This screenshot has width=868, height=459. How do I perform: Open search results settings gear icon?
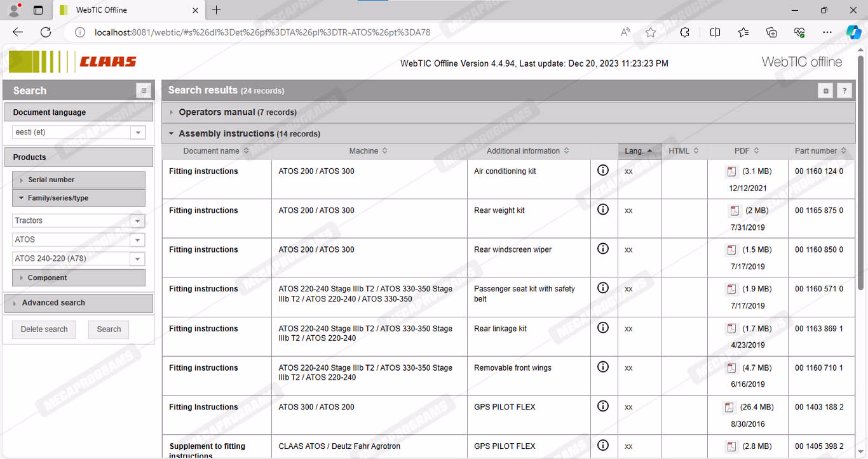click(x=825, y=91)
